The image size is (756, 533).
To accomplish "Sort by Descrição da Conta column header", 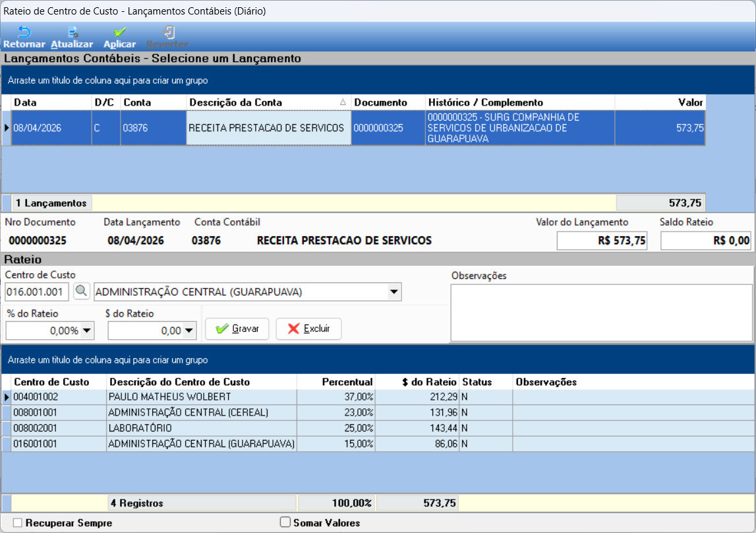I will click(x=268, y=102).
